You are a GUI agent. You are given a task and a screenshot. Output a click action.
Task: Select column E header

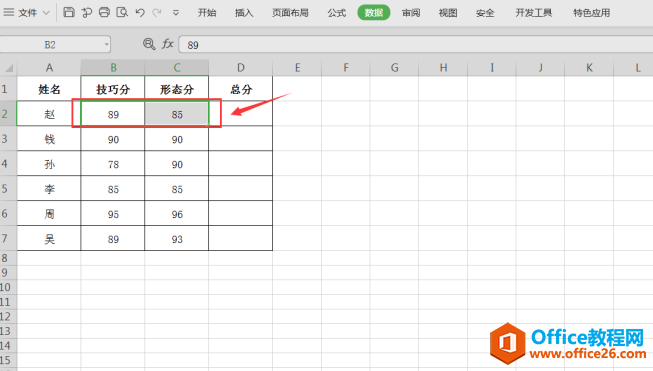coord(297,67)
